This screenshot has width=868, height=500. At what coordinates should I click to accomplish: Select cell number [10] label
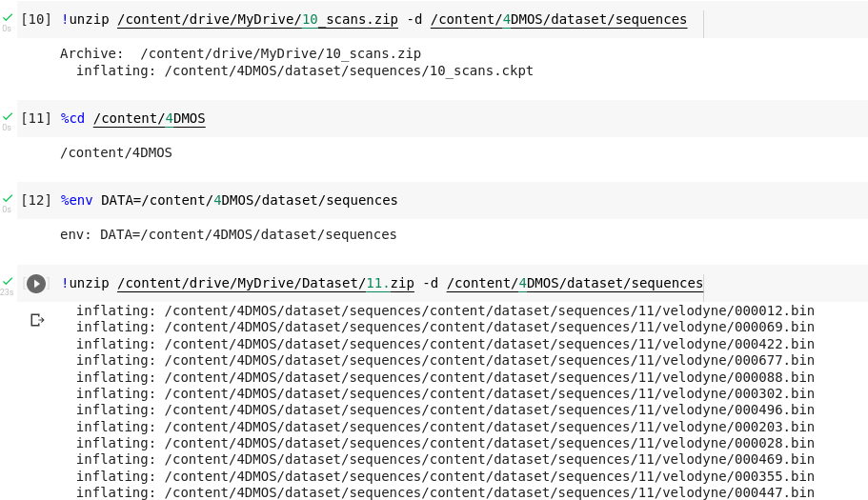coord(36,19)
